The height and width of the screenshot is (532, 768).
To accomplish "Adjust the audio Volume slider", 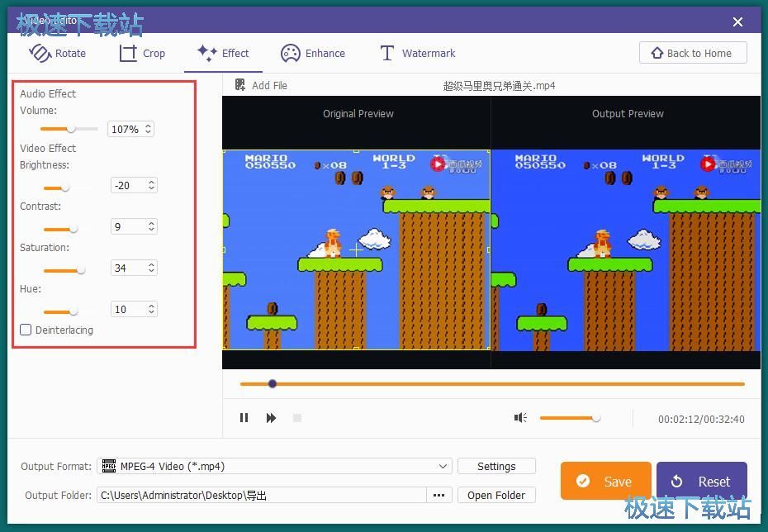I will (x=69, y=129).
